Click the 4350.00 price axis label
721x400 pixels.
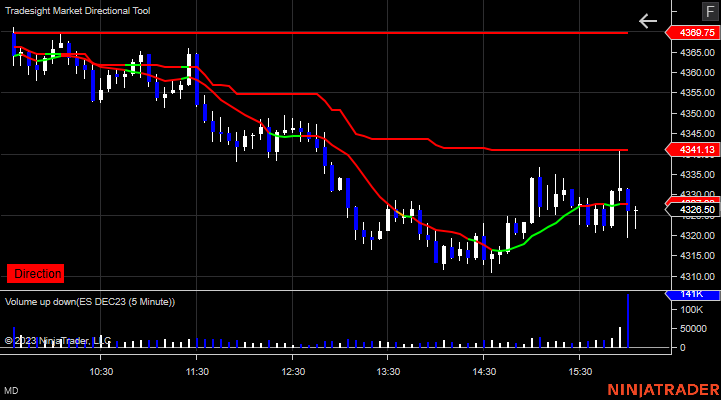(x=697, y=114)
